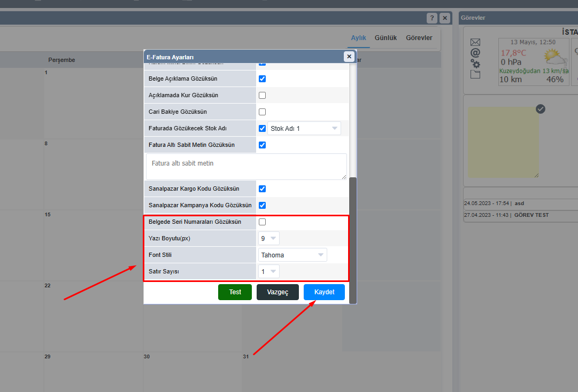
Task: Uncheck Sanalpazar Kargo Kodu Gözüksün
Action: (262, 189)
